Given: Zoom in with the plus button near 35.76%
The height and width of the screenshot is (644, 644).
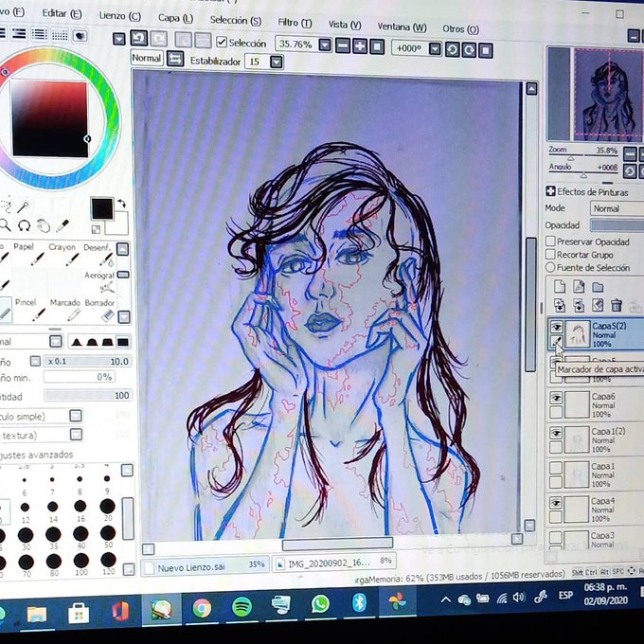Looking at the screenshot, I should (360, 46).
